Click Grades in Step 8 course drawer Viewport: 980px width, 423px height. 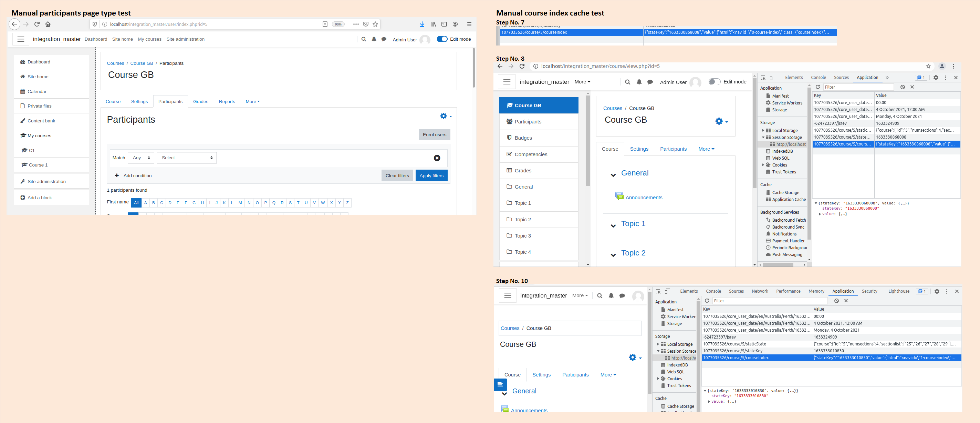(x=539, y=171)
